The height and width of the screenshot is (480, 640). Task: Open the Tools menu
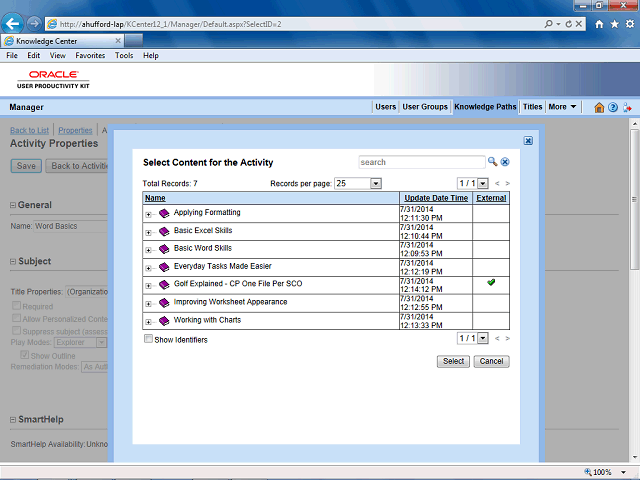pyautogui.click(x=124, y=56)
